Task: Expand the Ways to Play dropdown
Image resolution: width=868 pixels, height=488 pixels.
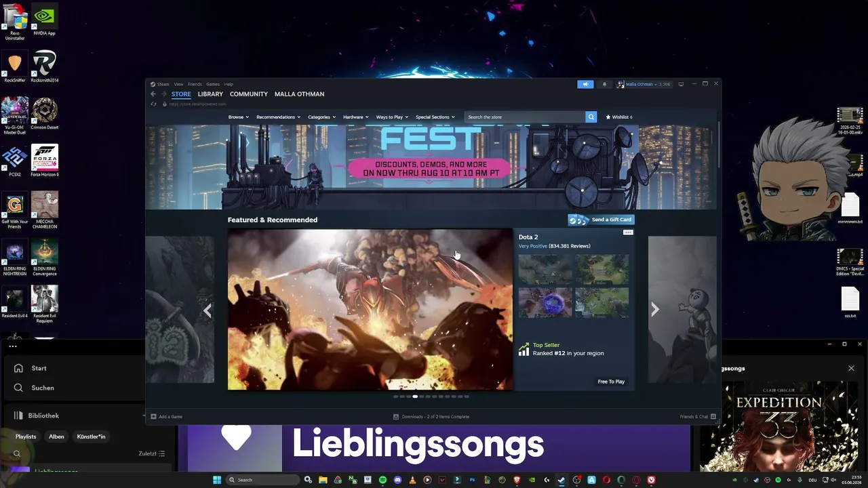Action: [392, 117]
